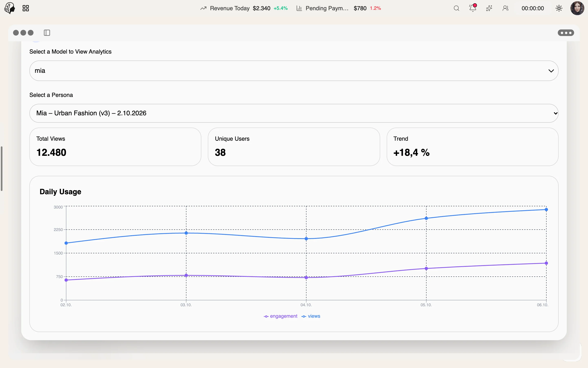Open search with the magnifier icon

pyautogui.click(x=456, y=8)
